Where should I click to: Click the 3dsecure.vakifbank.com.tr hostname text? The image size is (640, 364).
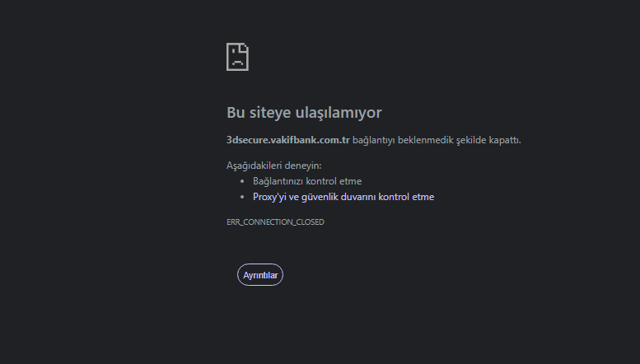(x=288, y=140)
